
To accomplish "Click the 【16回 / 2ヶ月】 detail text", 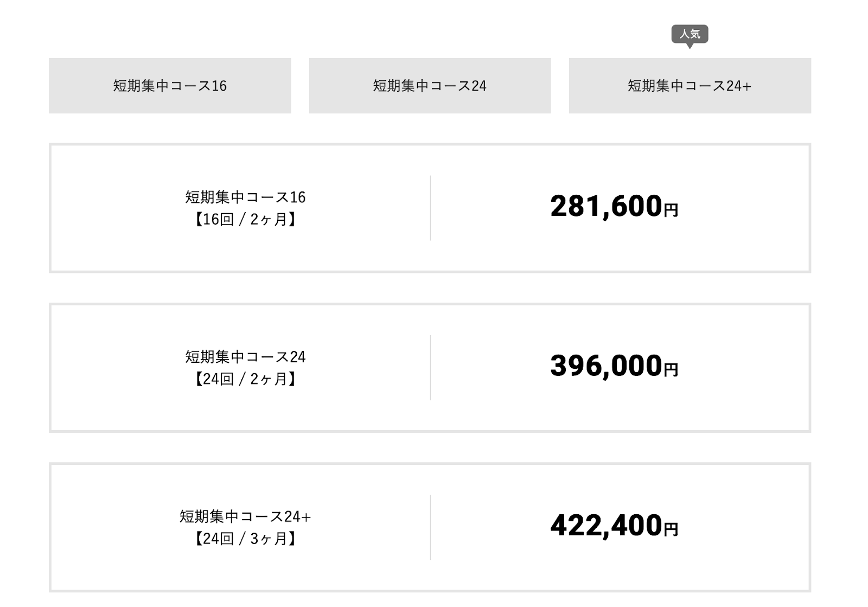I will coord(245,219).
